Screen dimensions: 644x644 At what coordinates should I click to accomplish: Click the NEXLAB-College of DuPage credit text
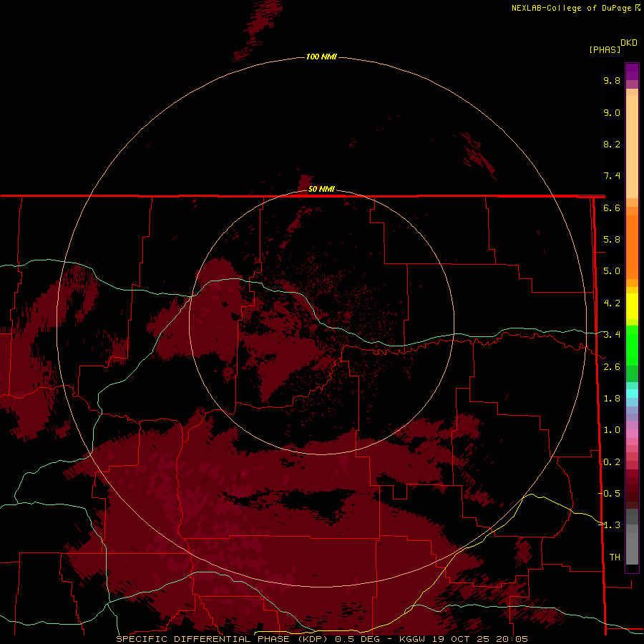pos(571,8)
